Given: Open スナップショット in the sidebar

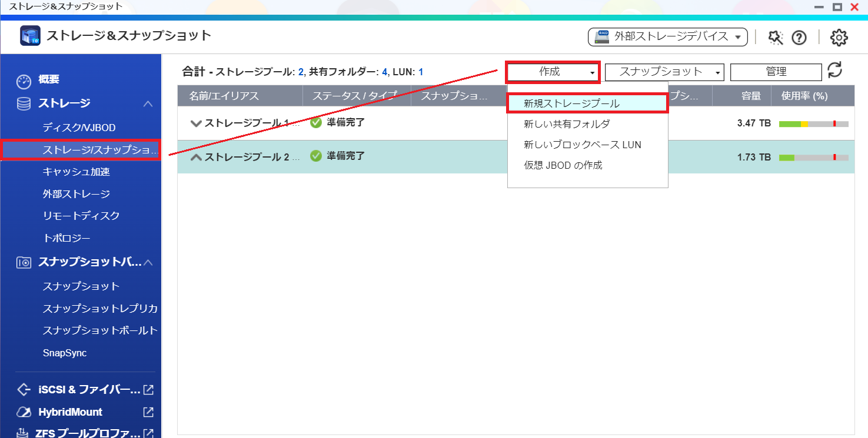Looking at the screenshot, I should pyautogui.click(x=81, y=286).
